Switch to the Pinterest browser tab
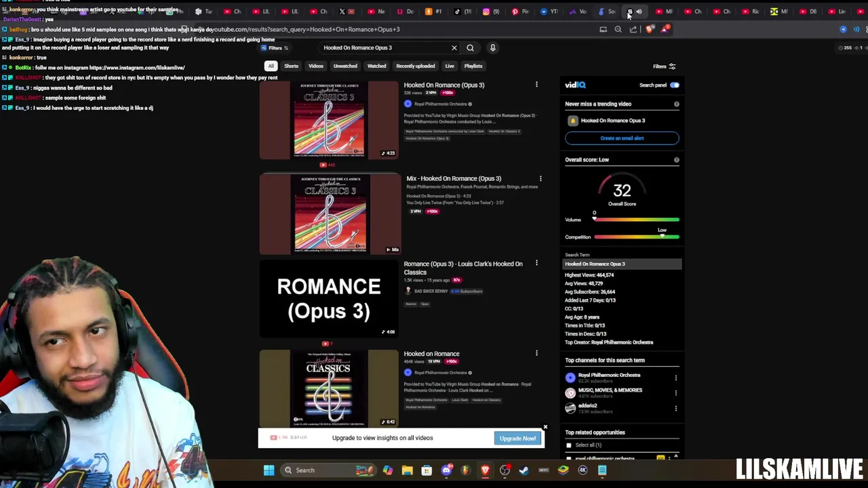868x488 pixels. tap(519, 12)
